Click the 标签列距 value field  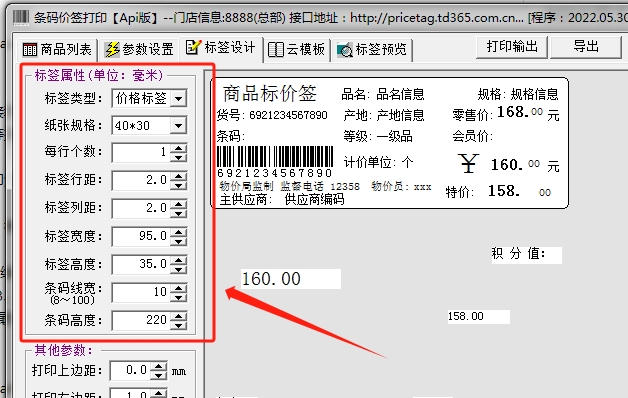point(141,208)
